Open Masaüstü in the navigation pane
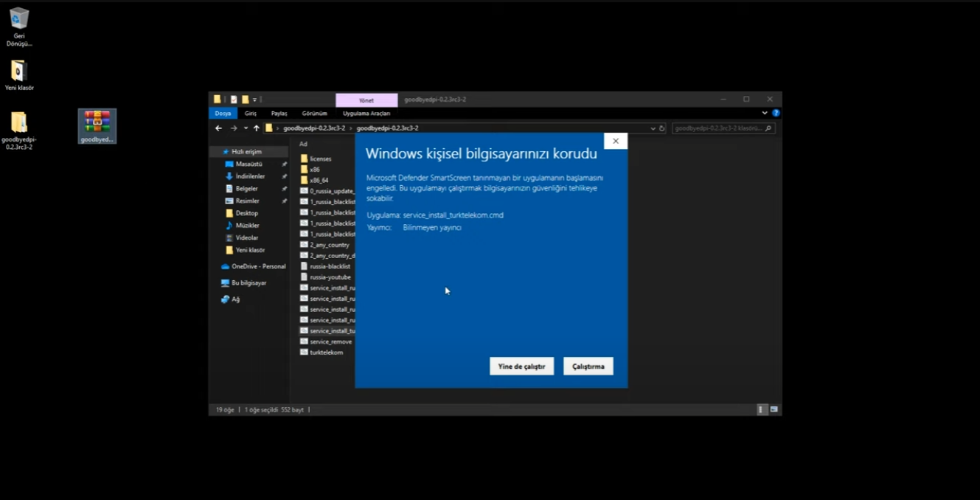 click(x=249, y=164)
